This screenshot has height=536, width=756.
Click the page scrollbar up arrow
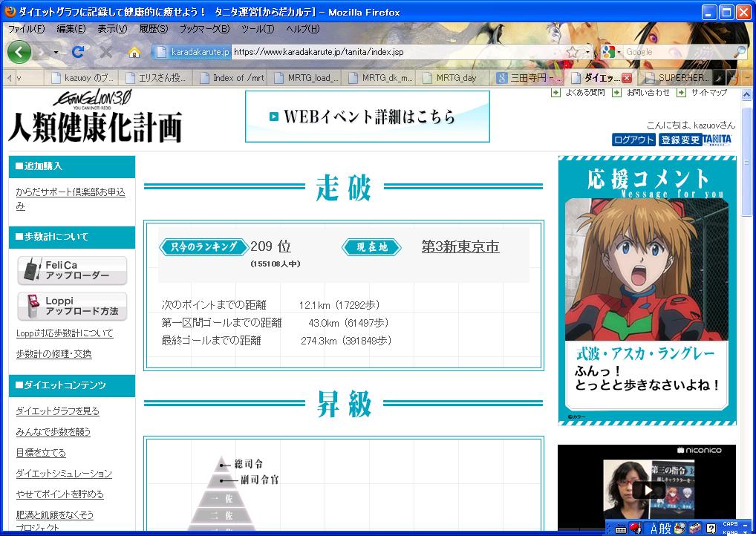coord(746,94)
